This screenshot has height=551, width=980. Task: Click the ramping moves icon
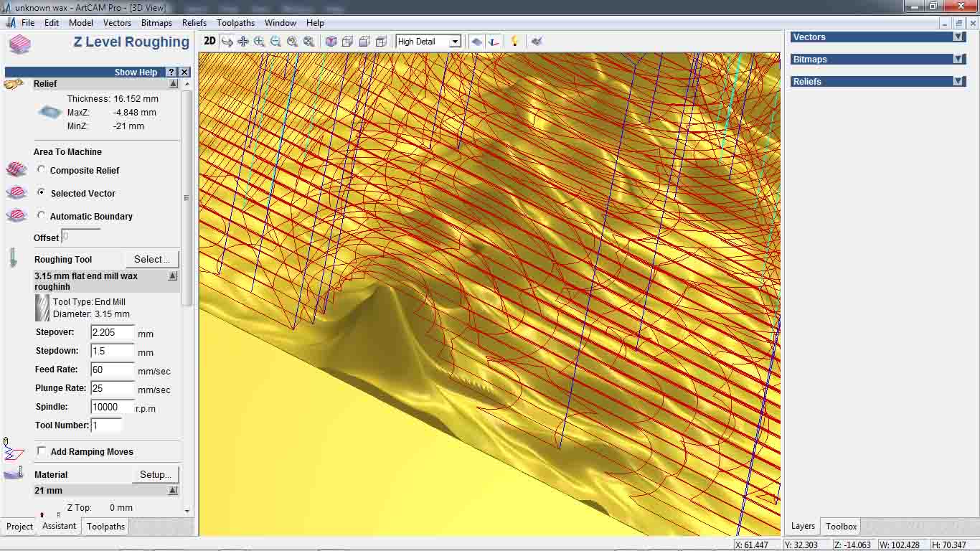[x=13, y=449]
